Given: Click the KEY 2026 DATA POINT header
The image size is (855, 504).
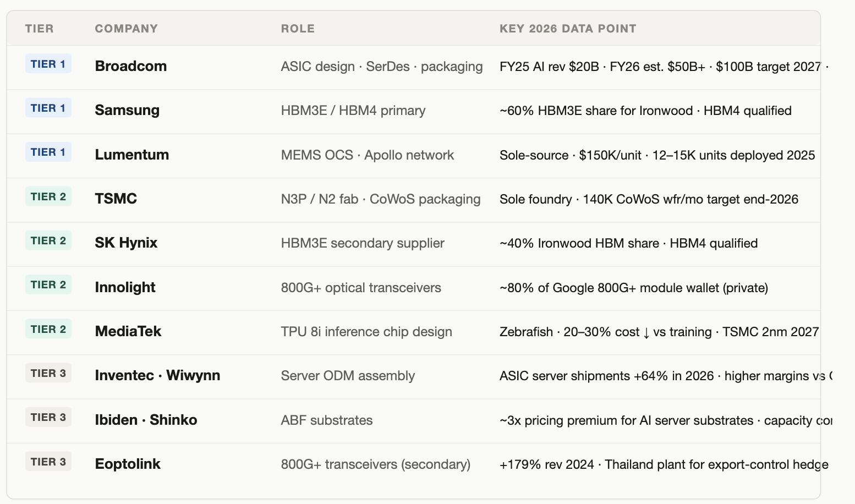Looking at the screenshot, I should [568, 29].
